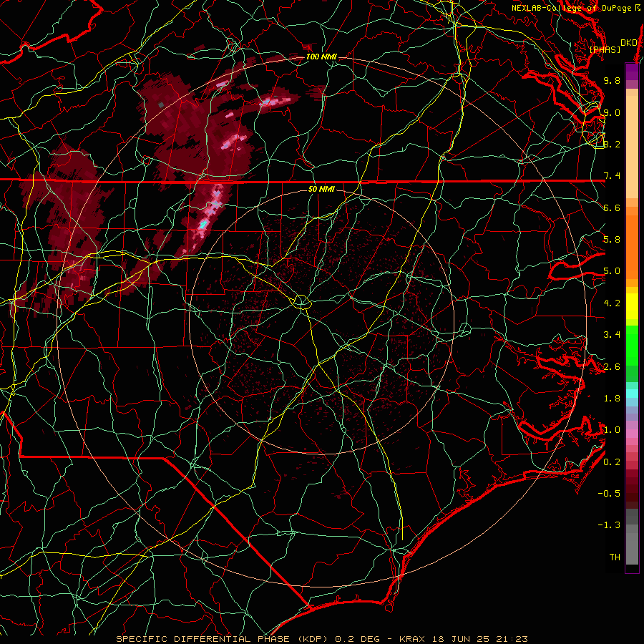
Task: Click the DKD PHAS legend title
Action: [613, 46]
